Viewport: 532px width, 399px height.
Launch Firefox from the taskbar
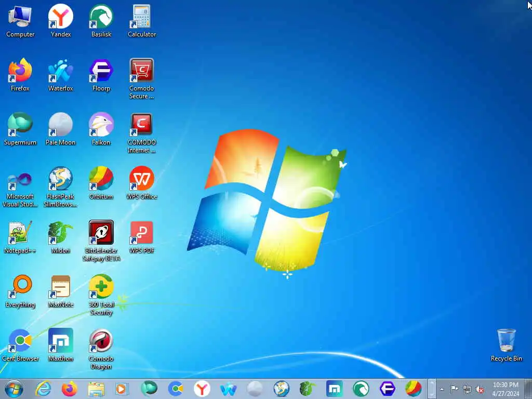click(x=69, y=389)
